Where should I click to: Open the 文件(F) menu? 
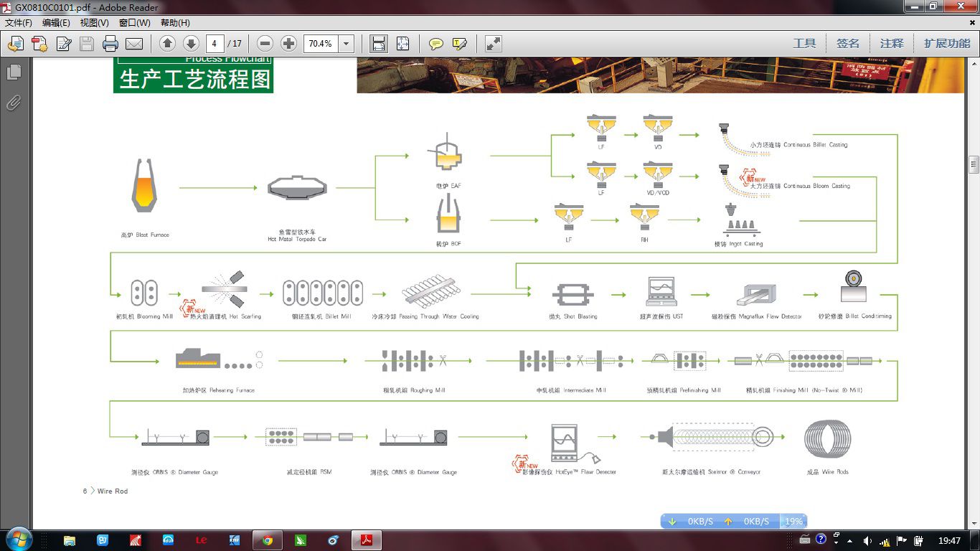point(19,23)
